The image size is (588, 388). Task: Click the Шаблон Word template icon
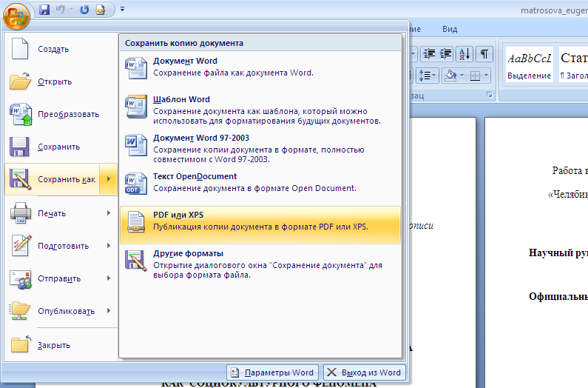tap(136, 107)
